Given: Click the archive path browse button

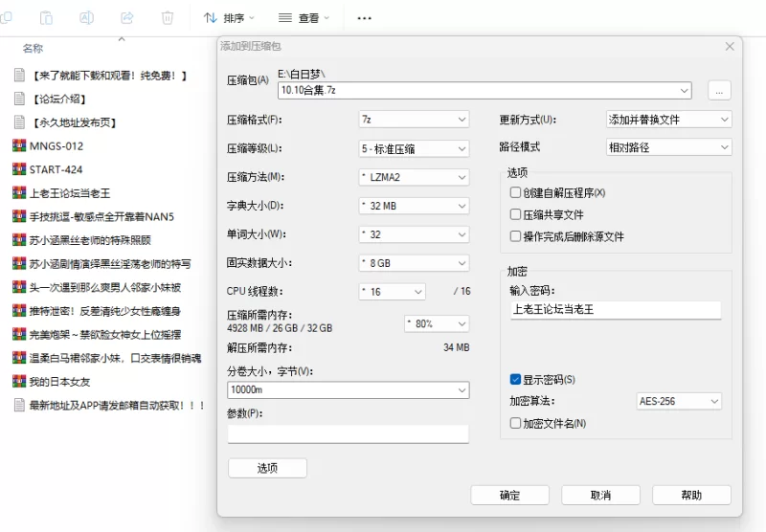Looking at the screenshot, I should (x=719, y=91).
